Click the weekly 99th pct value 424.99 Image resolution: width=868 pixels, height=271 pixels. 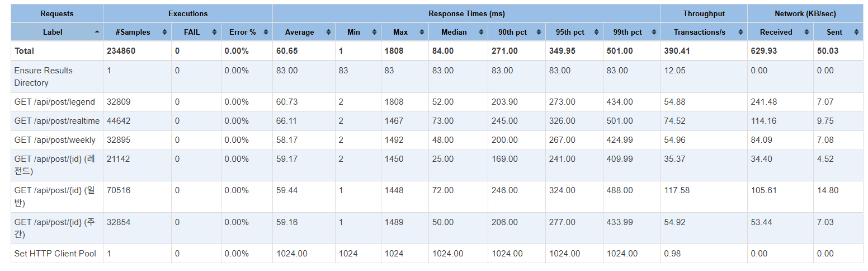(x=620, y=140)
